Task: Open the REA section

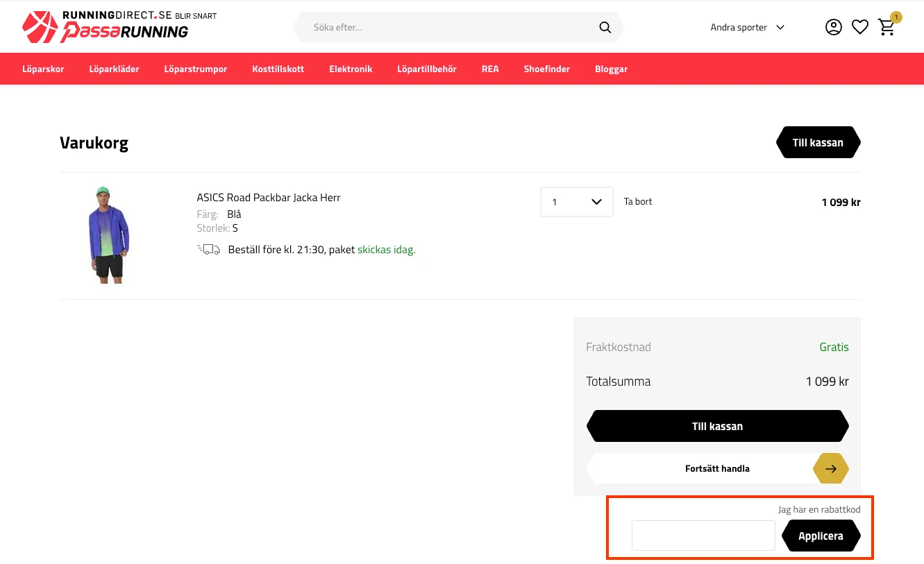Action: 490,69
